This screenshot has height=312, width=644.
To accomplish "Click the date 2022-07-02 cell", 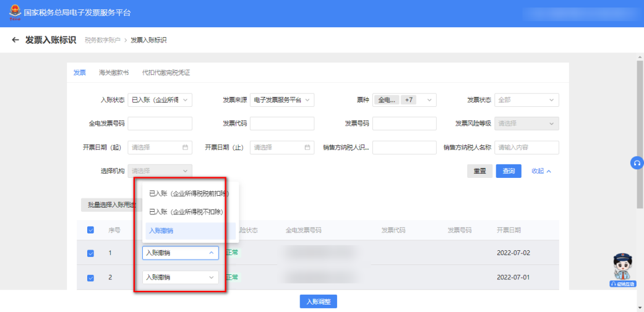I will point(513,253).
